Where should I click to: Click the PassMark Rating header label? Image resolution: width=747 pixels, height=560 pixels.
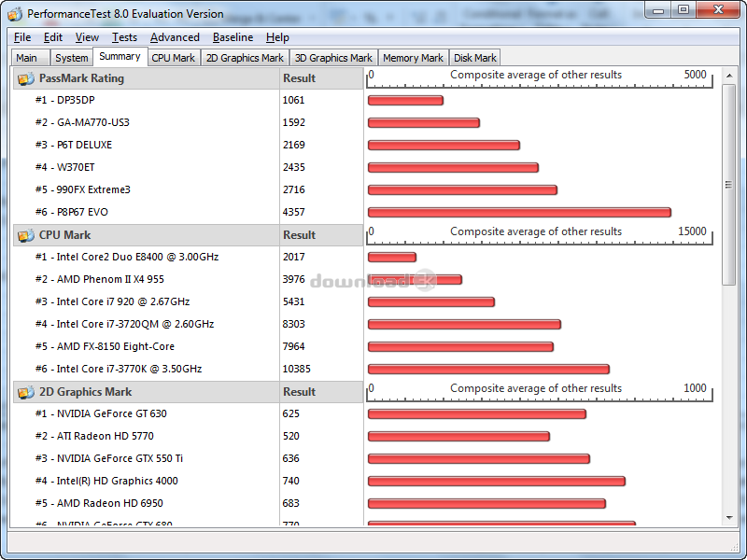click(81, 78)
